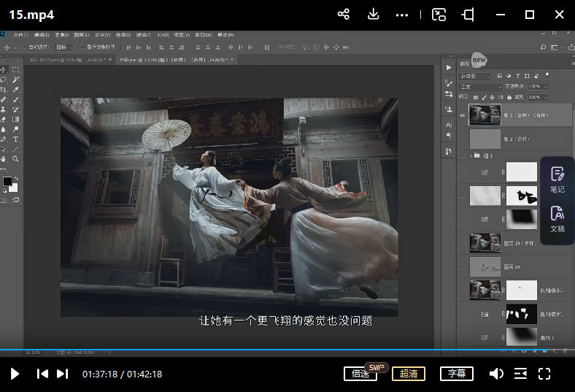Open the 笔记 notes panel
This screenshot has width=575, height=392.
click(x=557, y=180)
